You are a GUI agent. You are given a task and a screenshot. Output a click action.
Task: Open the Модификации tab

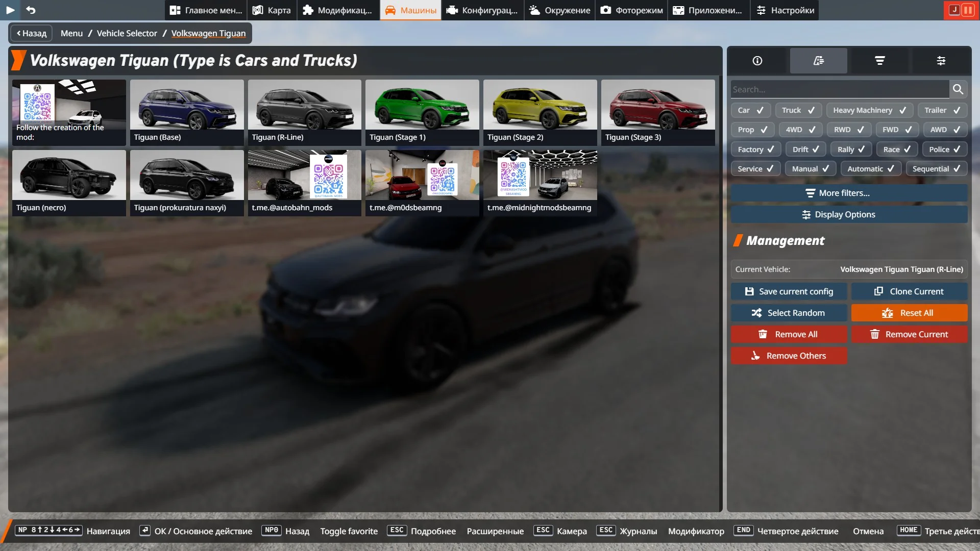tap(337, 10)
